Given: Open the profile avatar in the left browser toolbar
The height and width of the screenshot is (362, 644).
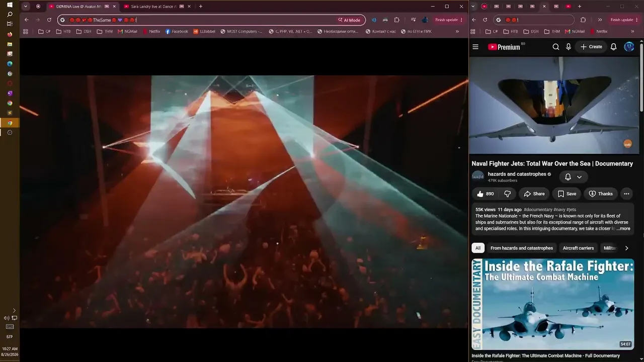Looking at the screenshot, I should pos(425,20).
